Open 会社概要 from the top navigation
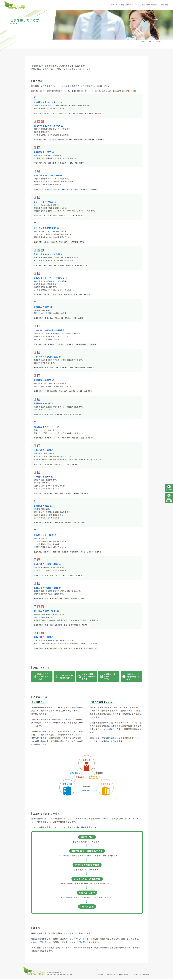Image resolution: width=173 pixels, height=980 pixels. (x=164, y=5)
